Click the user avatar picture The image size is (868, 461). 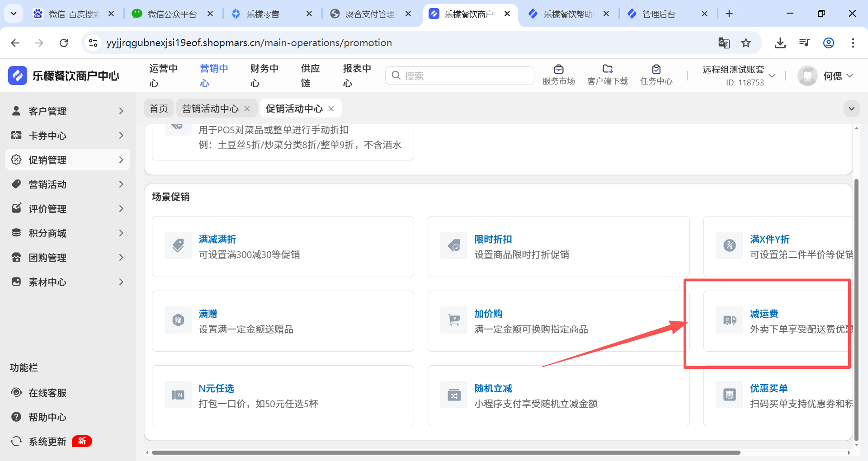click(807, 75)
